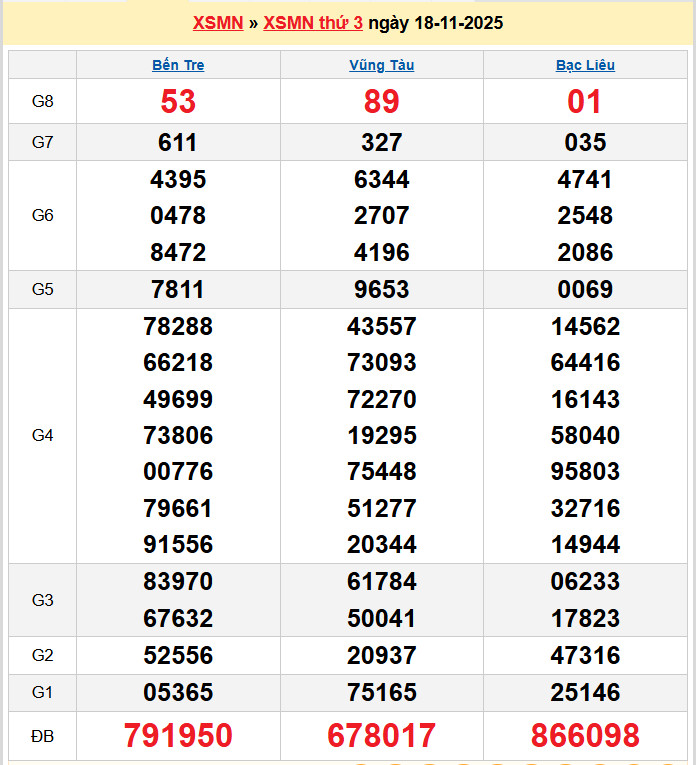Click Vũng Tàu G2 number 20937
The image size is (696, 765).
click(x=381, y=656)
